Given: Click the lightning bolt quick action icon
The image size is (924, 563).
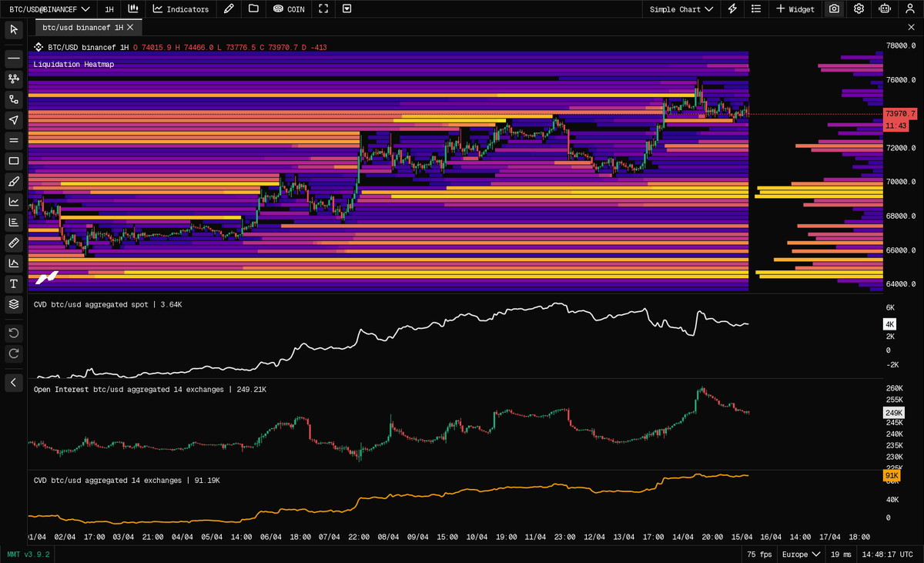Looking at the screenshot, I should [x=732, y=9].
